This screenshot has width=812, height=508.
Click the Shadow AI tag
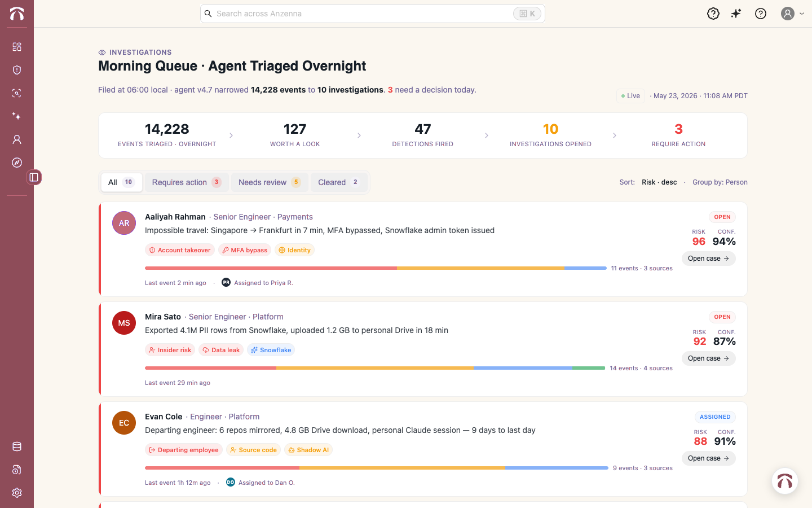click(308, 450)
